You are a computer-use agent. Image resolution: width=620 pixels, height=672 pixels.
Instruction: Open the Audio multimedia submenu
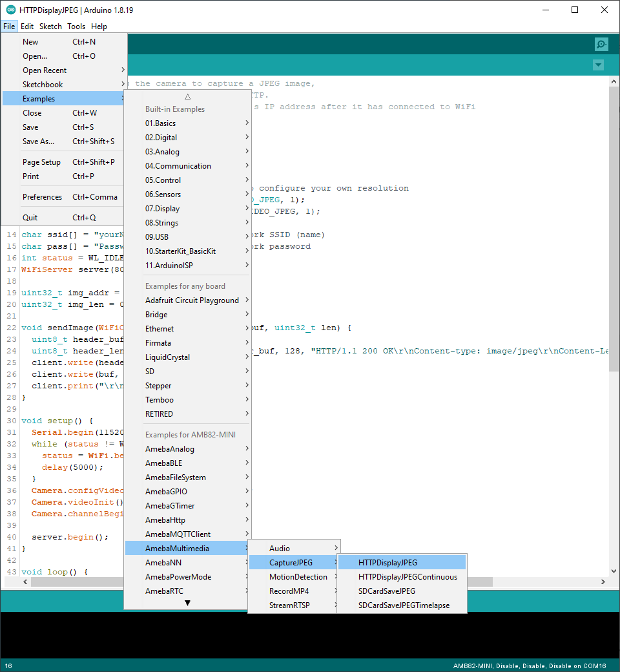click(x=294, y=548)
